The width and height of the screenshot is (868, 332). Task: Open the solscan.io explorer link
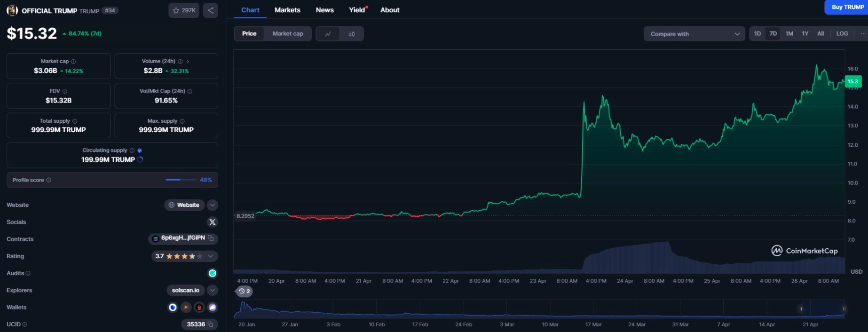point(185,290)
